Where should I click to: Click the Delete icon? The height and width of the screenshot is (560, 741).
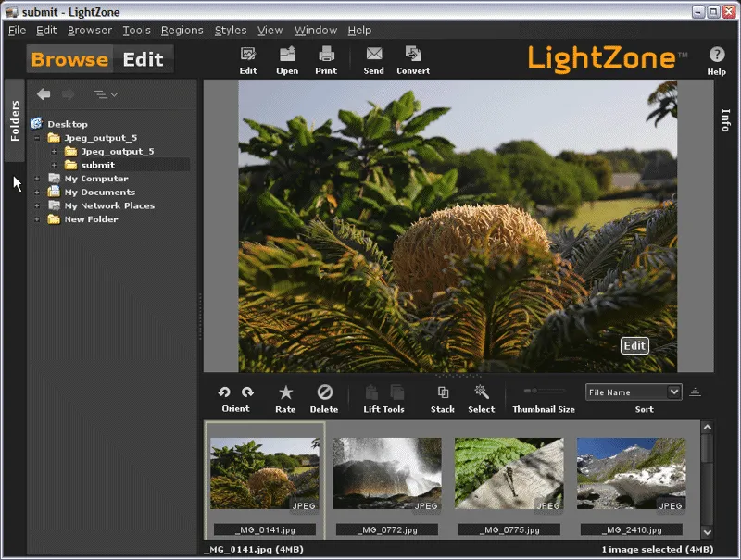click(x=324, y=392)
